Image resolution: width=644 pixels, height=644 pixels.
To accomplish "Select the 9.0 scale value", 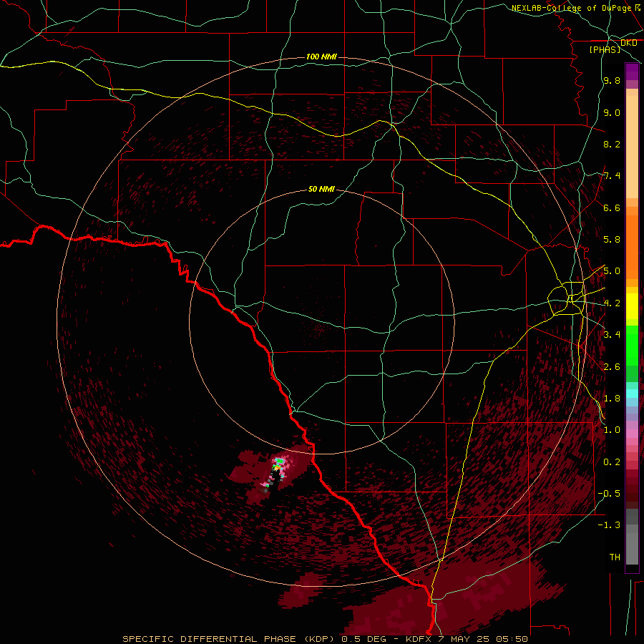I will click(x=612, y=112).
